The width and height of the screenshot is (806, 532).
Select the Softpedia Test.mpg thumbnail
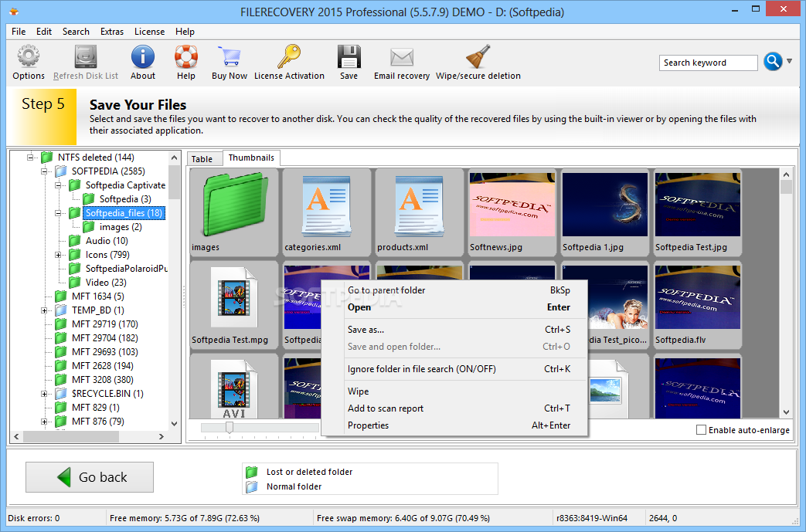coord(234,304)
